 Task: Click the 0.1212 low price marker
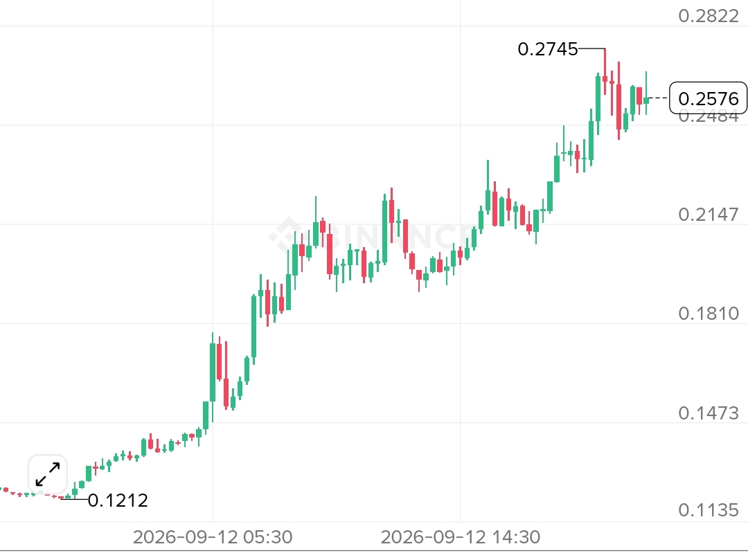click(x=118, y=500)
